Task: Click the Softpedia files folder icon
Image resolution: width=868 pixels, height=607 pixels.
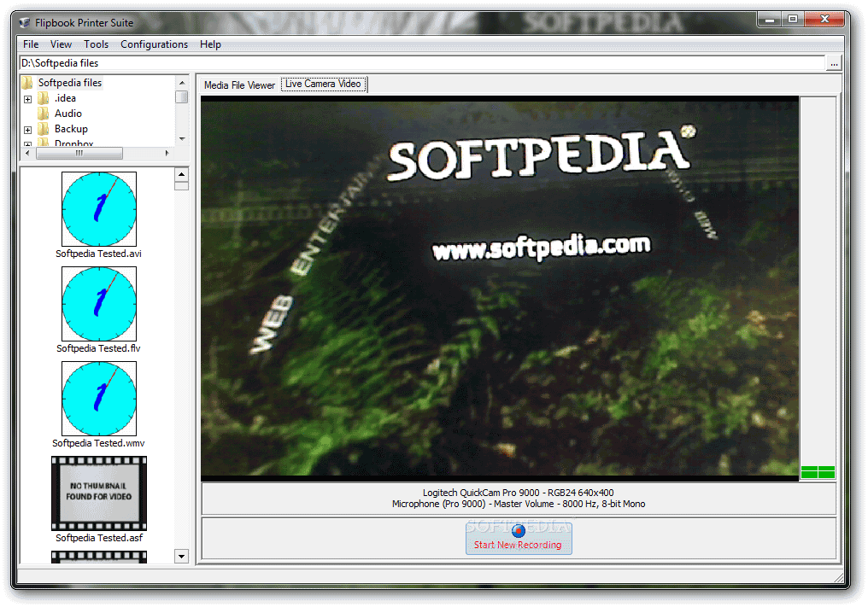Action: (27, 83)
